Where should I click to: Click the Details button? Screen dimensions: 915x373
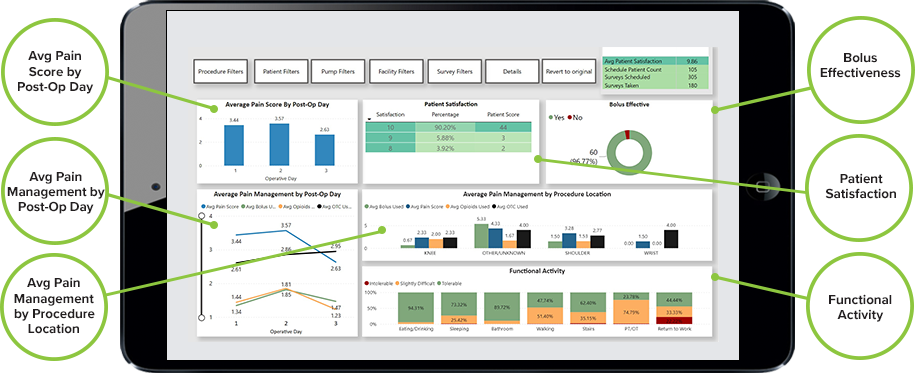[511, 71]
